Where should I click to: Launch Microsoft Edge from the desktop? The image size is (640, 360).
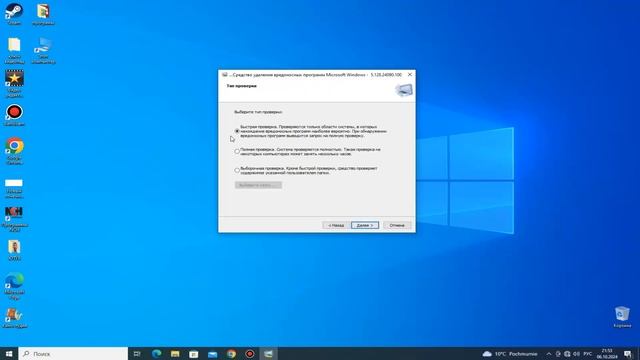[x=14, y=287]
